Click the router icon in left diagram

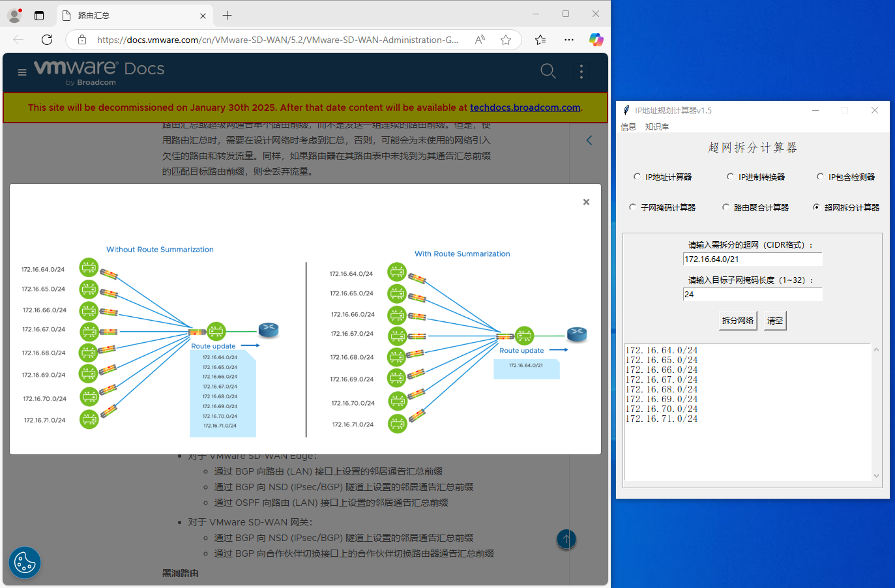269,330
